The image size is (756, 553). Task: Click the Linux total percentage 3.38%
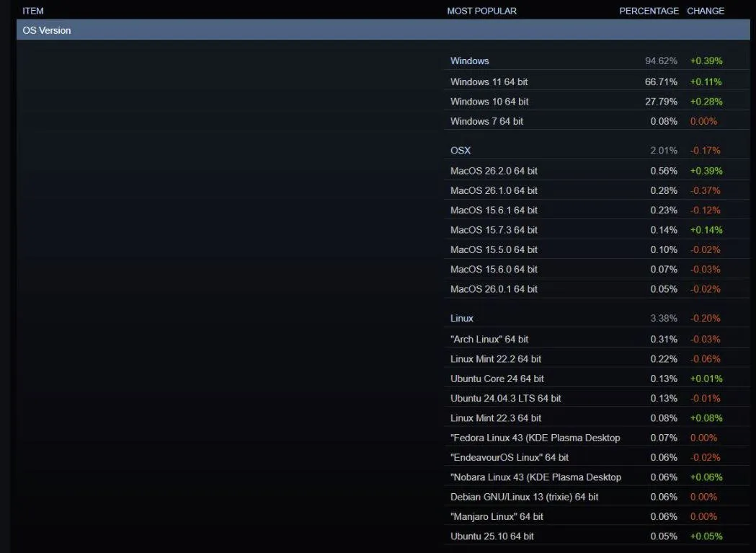(664, 318)
